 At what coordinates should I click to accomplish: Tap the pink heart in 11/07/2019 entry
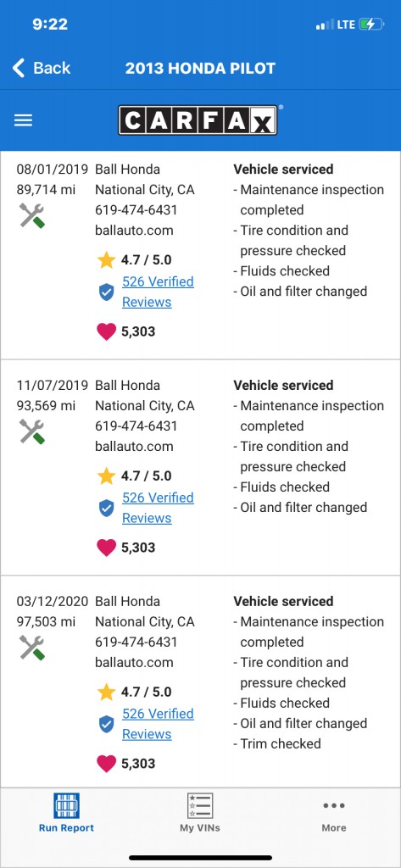click(106, 548)
